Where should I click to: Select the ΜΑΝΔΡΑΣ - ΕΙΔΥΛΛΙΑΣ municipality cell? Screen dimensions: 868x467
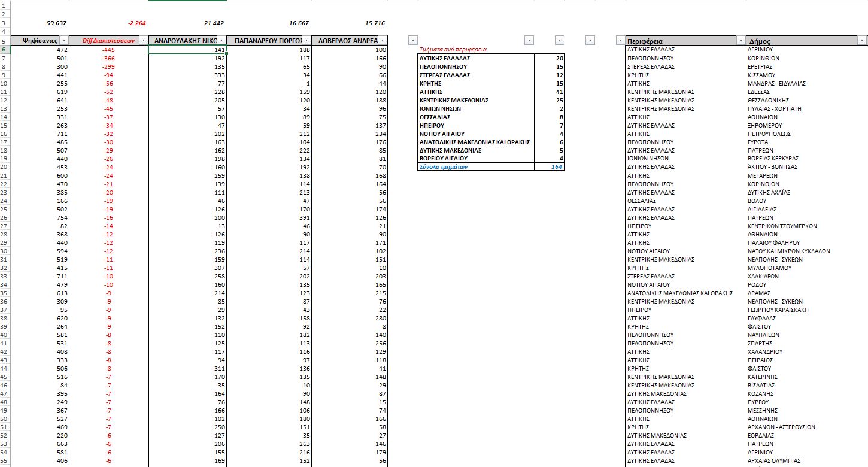(776, 83)
